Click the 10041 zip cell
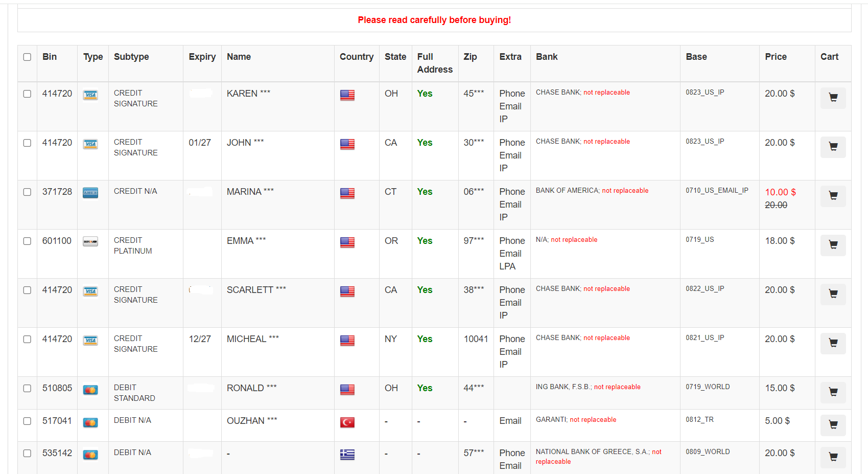868x474 pixels. click(x=476, y=339)
